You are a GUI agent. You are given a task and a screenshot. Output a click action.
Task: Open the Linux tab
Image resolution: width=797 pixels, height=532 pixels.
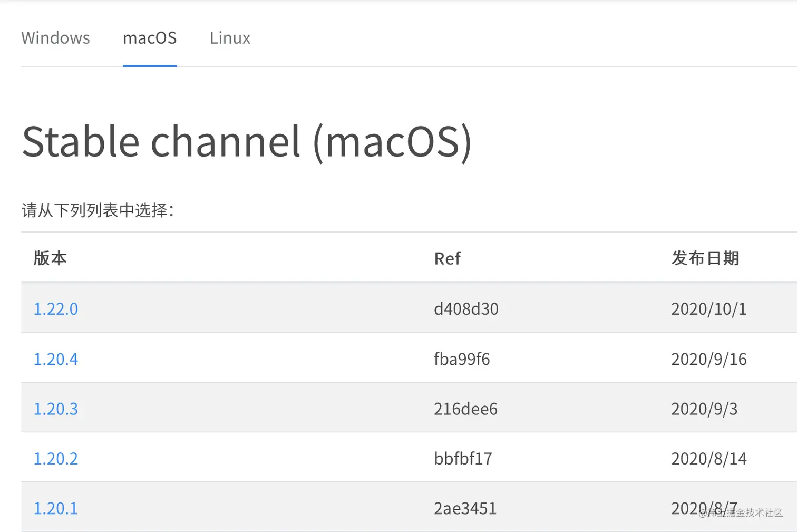pos(230,38)
